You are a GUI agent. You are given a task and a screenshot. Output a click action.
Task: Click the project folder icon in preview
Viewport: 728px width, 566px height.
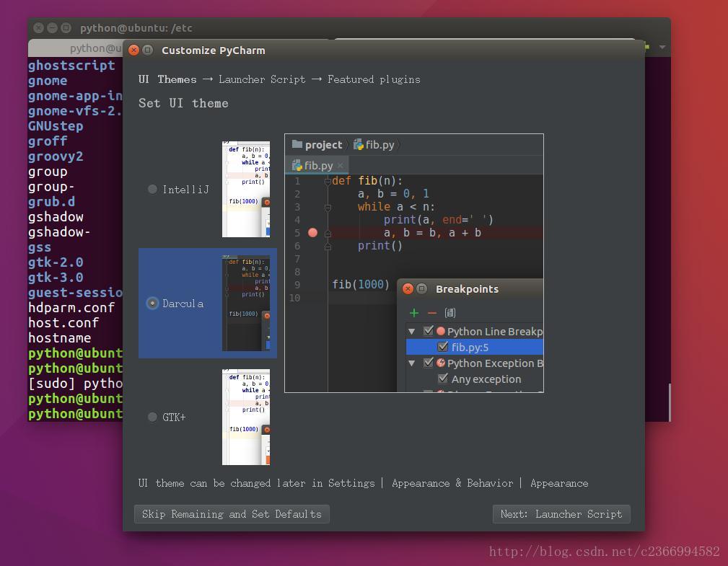297,144
